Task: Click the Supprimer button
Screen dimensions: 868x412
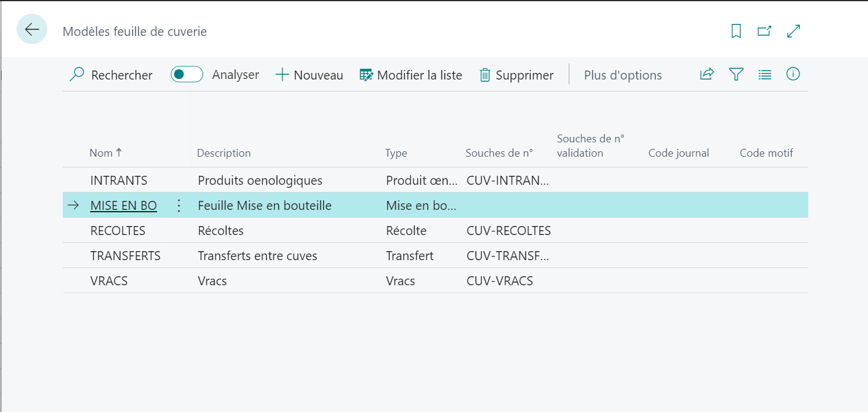Action: (x=517, y=75)
